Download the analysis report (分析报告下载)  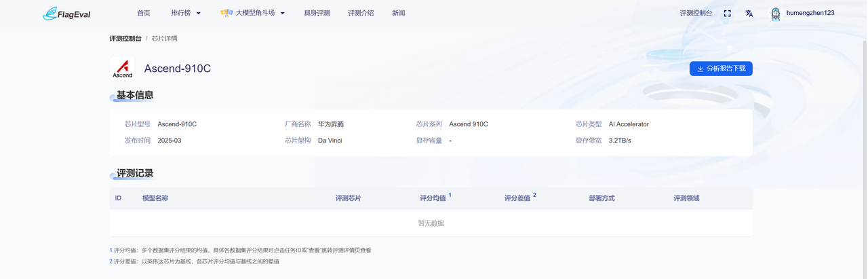pyautogui.click(x=721, y=69)
